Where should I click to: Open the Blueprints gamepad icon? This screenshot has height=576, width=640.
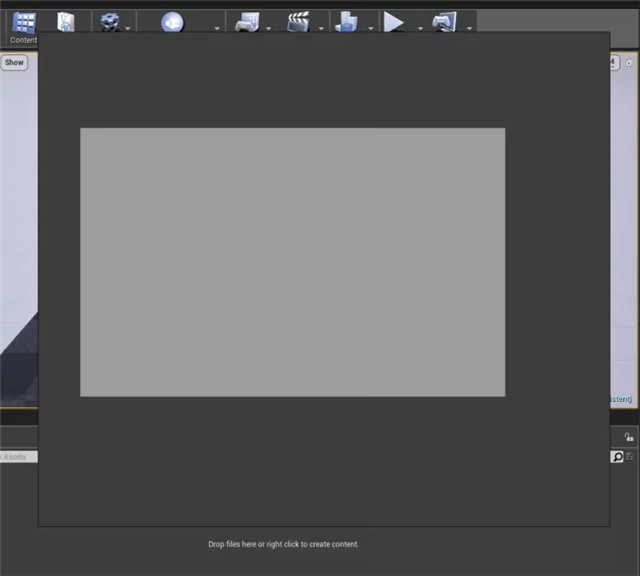[247, 22]
